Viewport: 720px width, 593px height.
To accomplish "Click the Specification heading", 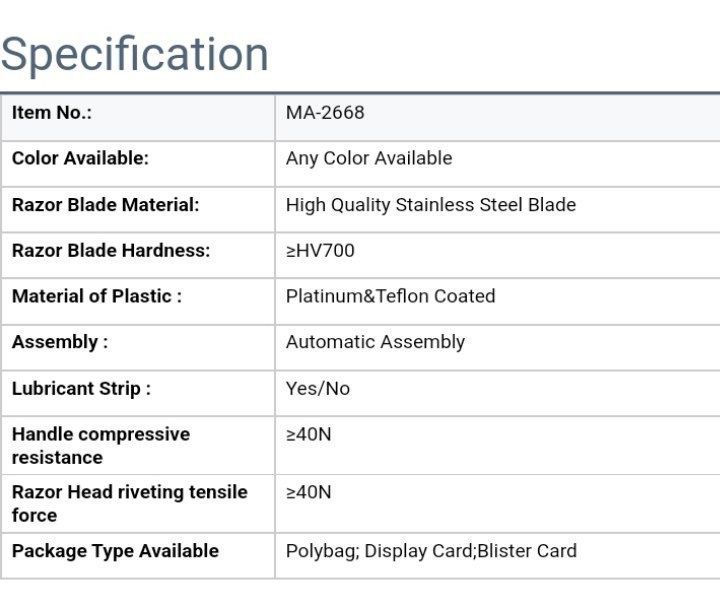I will [x=135, y=53].
